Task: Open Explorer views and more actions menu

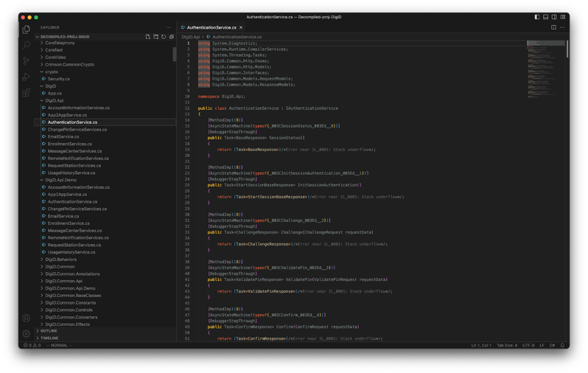Action: [x=169, y=27]
